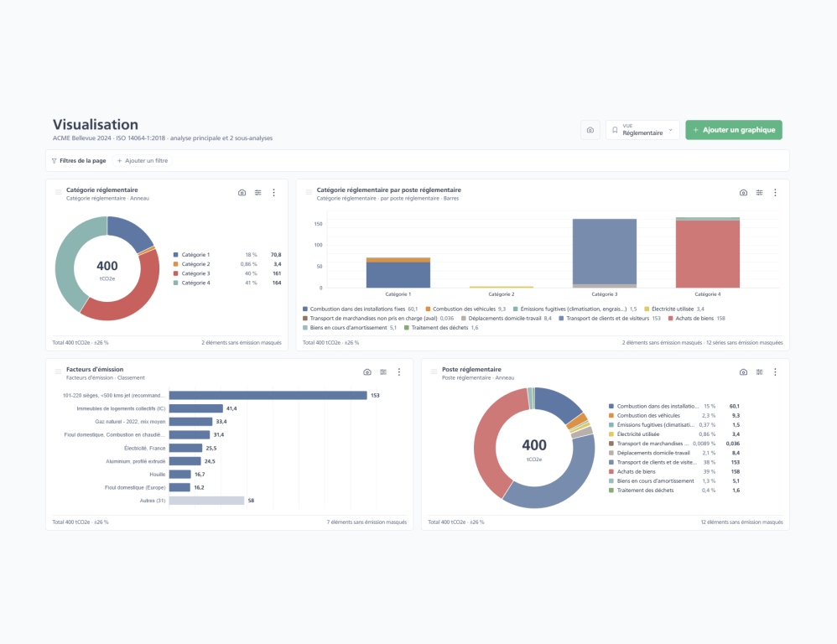The height and width of the screenshot is (644, 837).
Task: Open settings for Poste réglementaire donut chart
Action: (759, 371)
